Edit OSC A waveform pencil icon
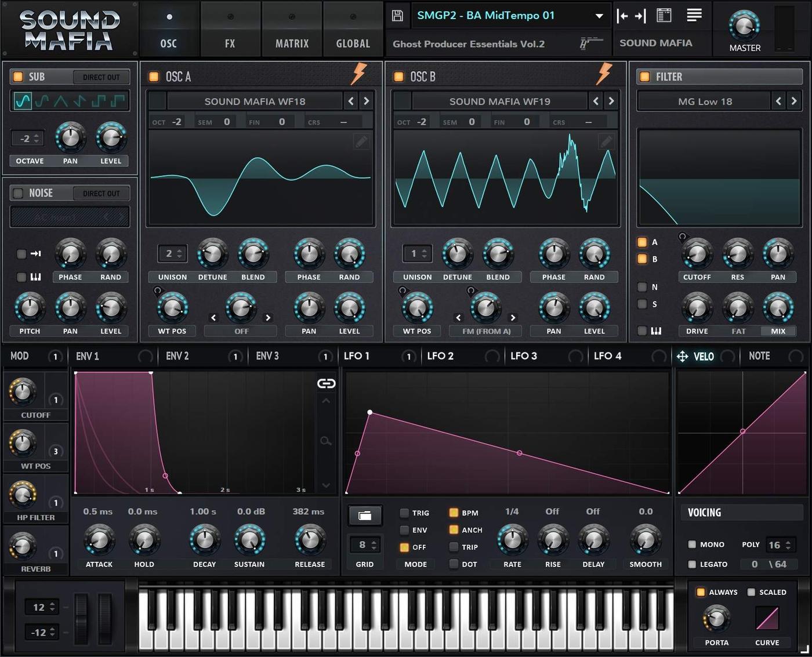812x657 pixels. 361,141
